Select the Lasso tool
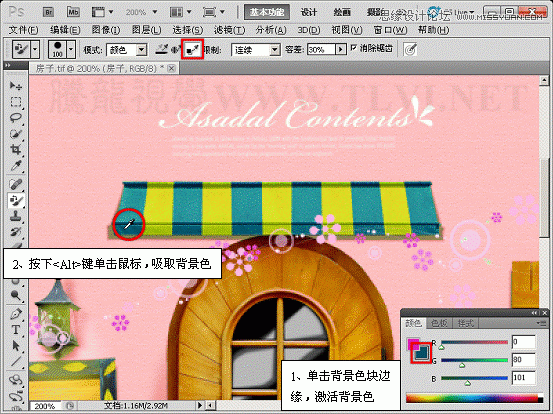Viewport: 553px width, 414px height. [16, 118]
